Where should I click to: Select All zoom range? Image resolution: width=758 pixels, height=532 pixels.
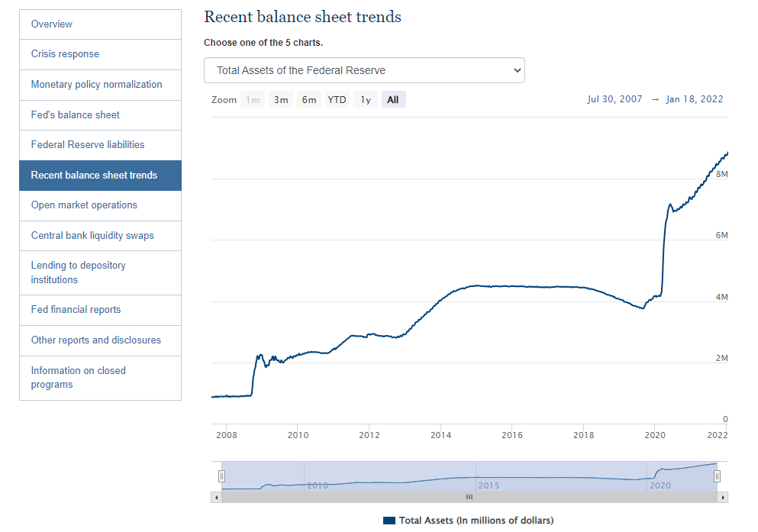click(393, 100)
